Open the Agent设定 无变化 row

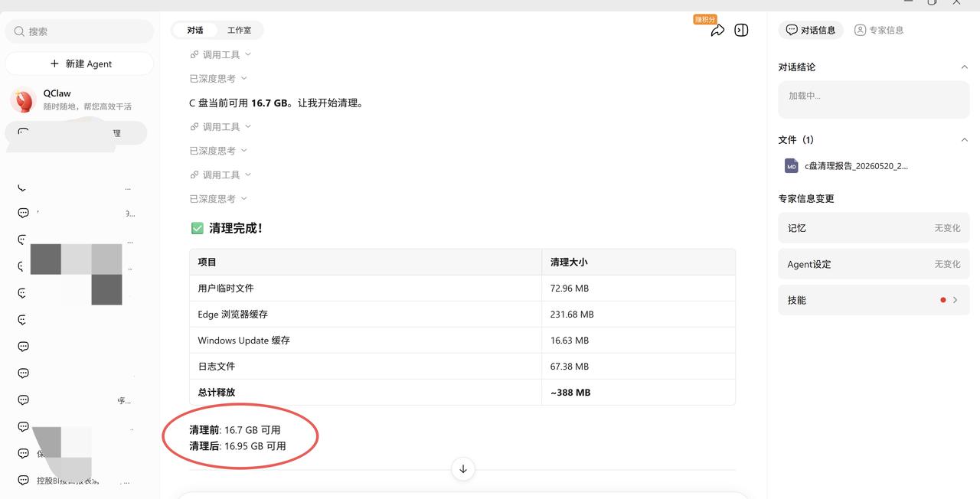(874, 264)
